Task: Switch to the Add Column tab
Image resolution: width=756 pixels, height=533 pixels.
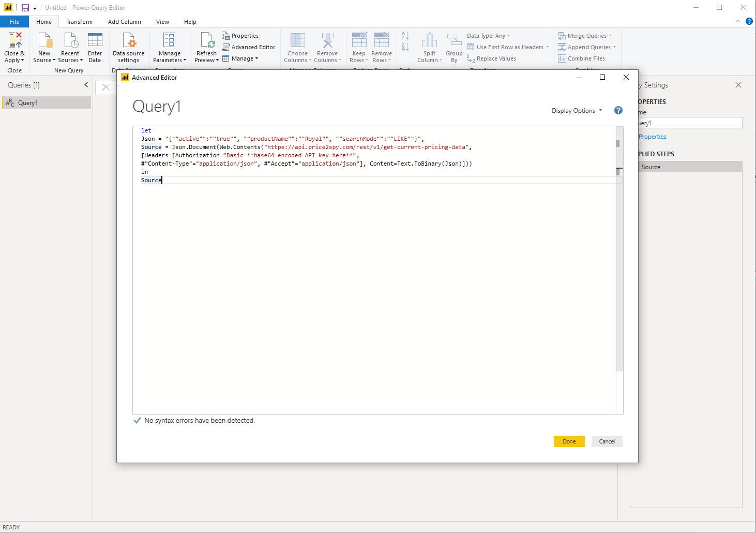Action: click(x=125, y=22)
